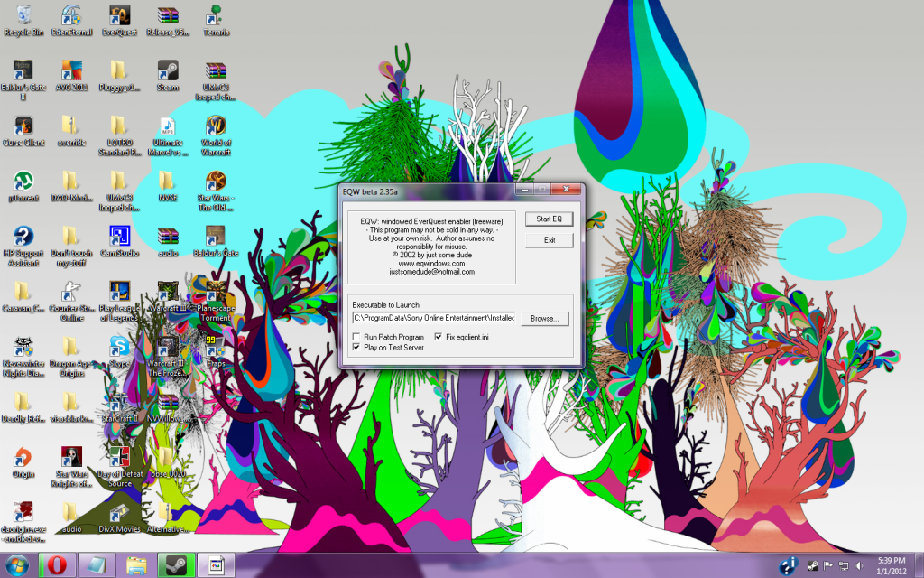The height and width of the screenshot is (578, 924).
Task: Click the volume speaker tray icon
Action: [859, 566]
